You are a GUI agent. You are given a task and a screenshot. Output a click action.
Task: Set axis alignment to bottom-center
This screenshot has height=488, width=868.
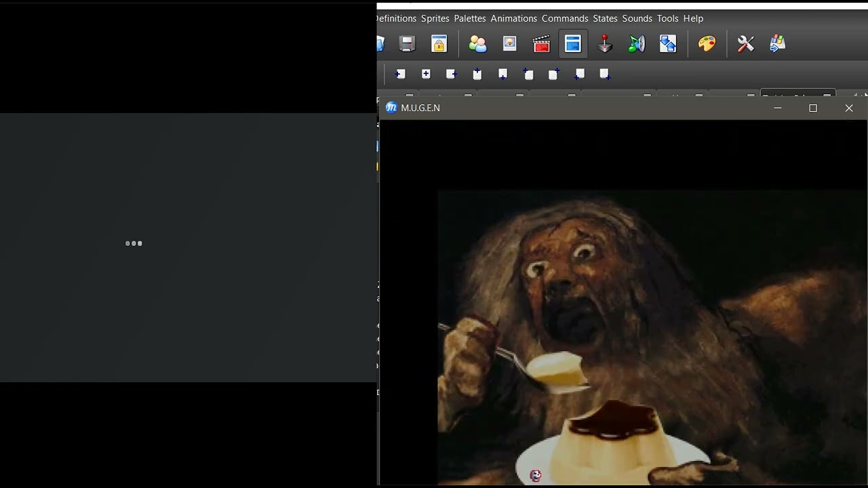click(502, 74)
